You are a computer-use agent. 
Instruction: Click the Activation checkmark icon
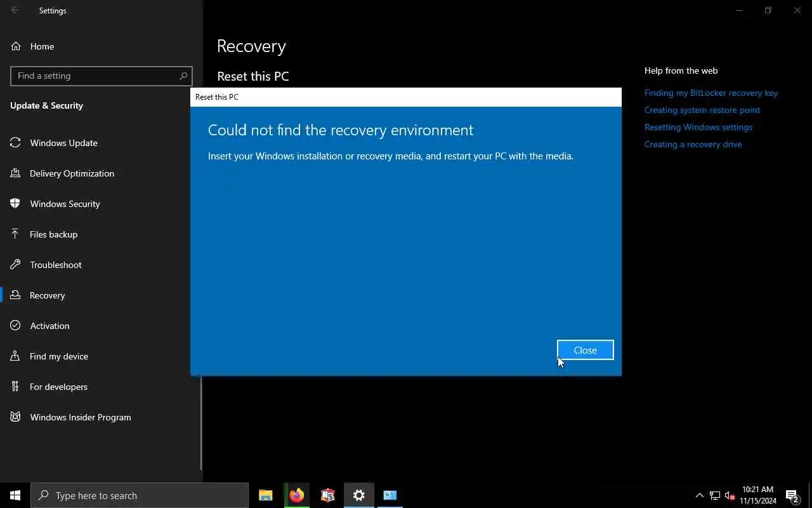point(16,326)
